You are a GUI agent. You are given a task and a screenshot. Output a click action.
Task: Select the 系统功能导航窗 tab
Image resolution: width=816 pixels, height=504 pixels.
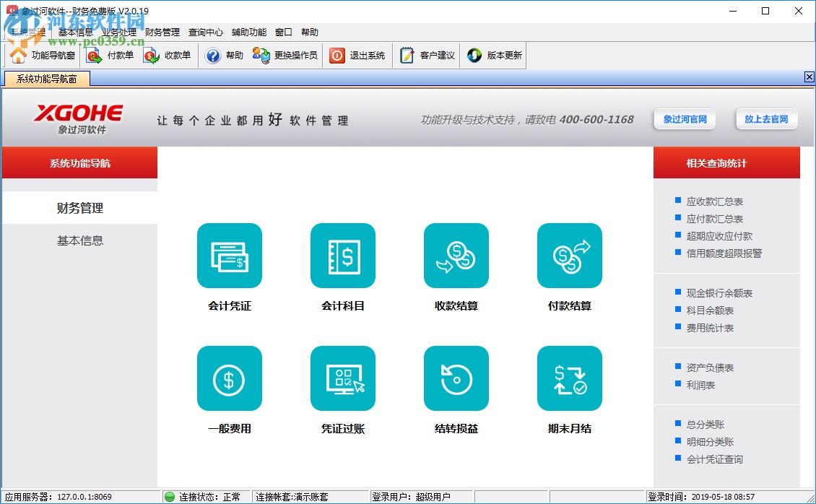45,77
